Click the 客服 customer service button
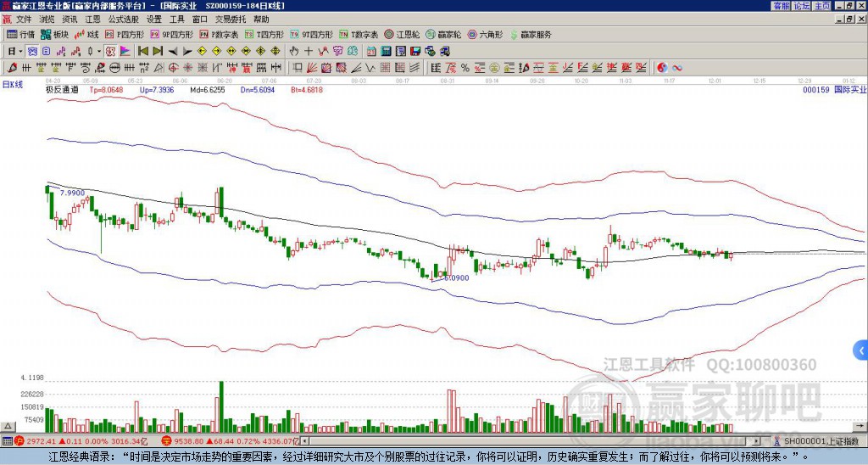 [x=782, y=6]
